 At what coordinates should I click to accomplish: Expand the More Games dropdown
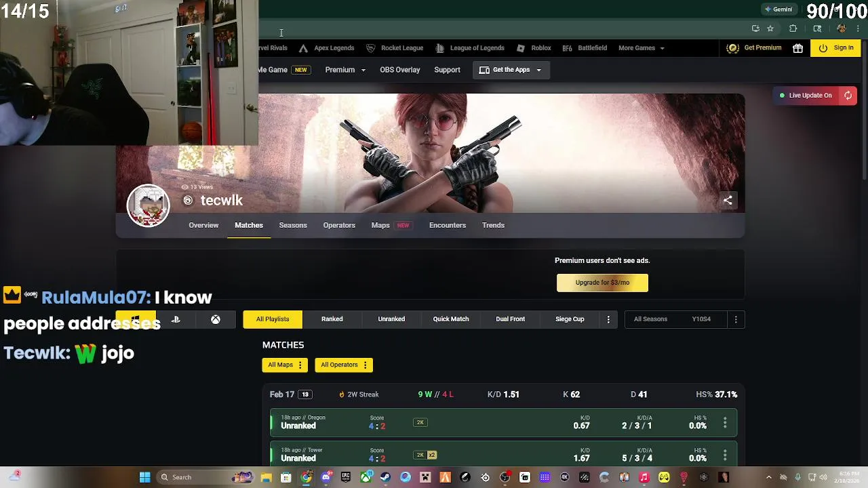(642, 48)
